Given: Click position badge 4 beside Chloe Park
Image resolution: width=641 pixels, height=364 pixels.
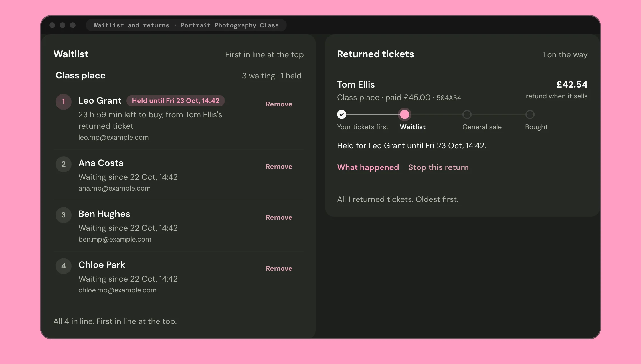Looking at the screenshot, I should pyautogui.click(x=64, y=266).
